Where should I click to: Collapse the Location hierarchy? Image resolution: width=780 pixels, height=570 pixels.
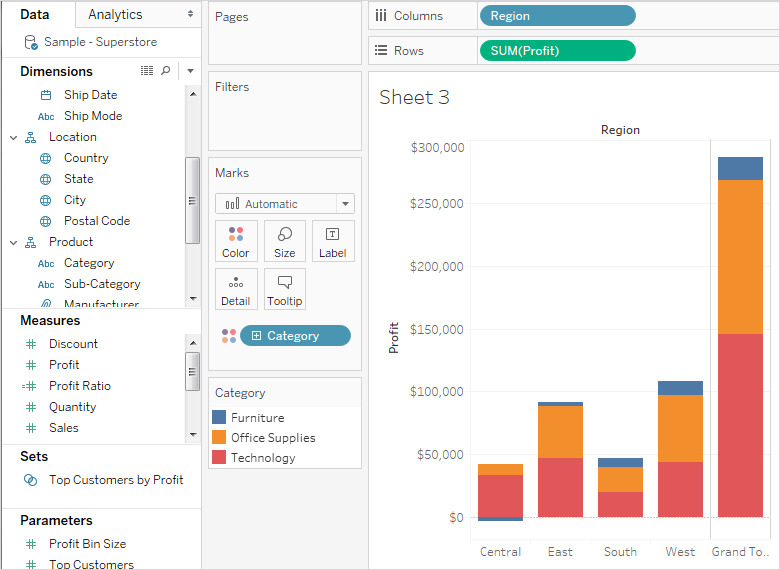pyautogui.click(x=14, y=137)
